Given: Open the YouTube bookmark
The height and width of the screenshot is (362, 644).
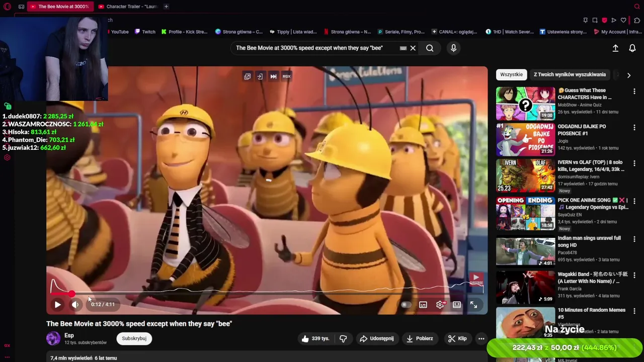Looking at the screenshot, I should click(x=119, y=32).
